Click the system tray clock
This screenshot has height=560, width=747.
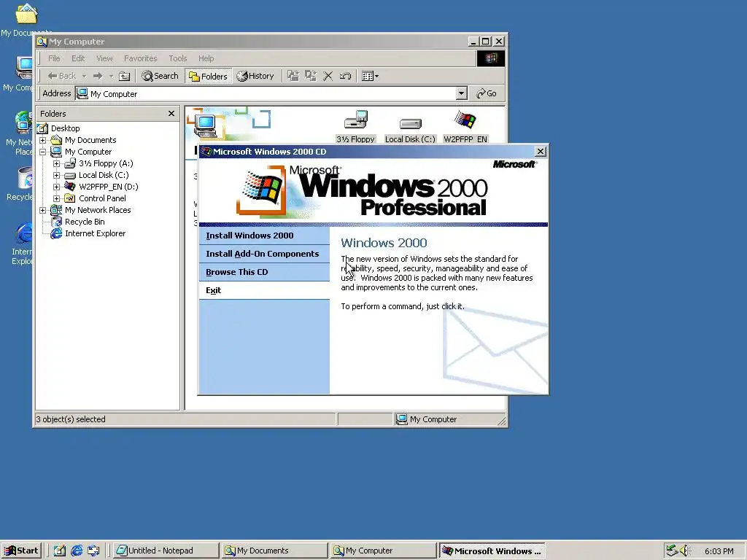(x=719, y=551)
